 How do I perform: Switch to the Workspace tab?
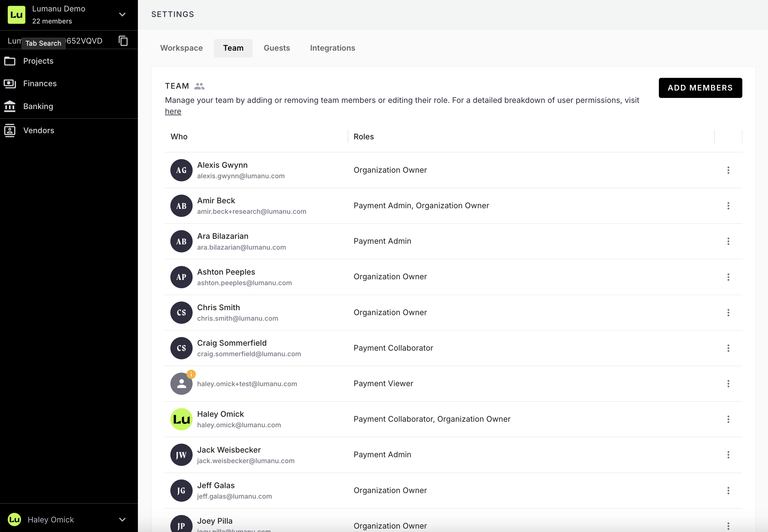click(181, 48)
